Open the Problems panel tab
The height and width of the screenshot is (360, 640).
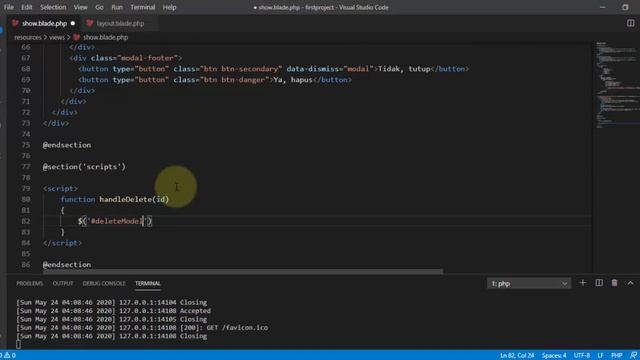[x=29, y=283]
